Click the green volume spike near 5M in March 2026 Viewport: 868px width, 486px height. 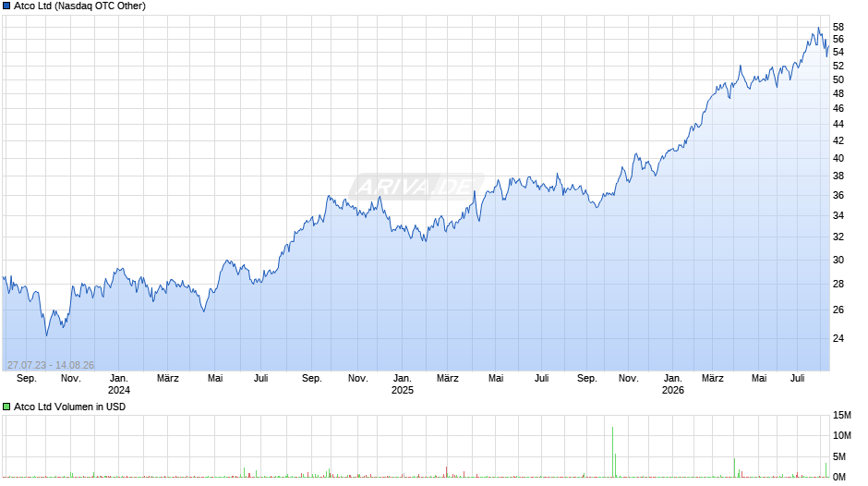735,468
